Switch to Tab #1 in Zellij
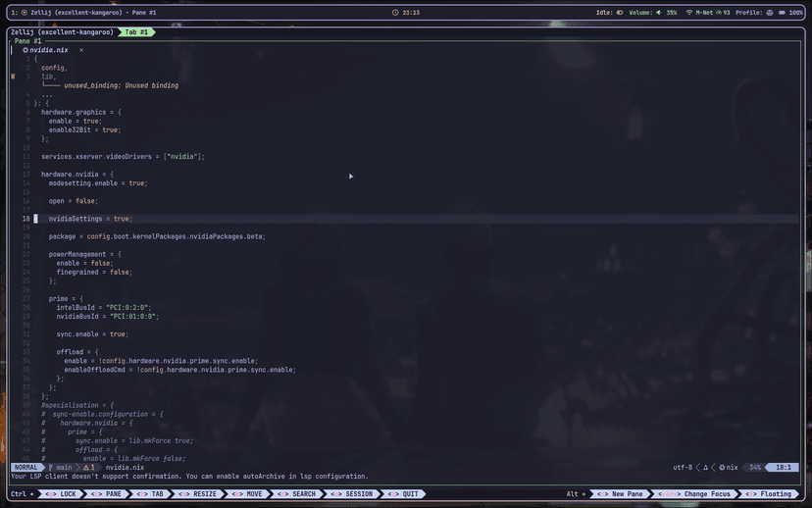Screen dimensions: 812x508 (x=136, y=31)
